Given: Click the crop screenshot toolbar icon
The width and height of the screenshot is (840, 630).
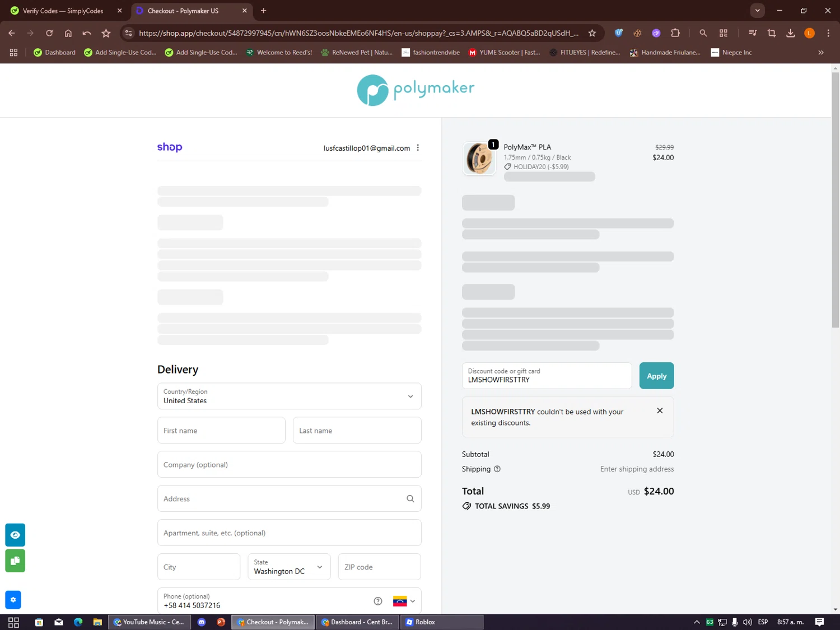Looking at the screenshot, I should [x=772, y=33].
